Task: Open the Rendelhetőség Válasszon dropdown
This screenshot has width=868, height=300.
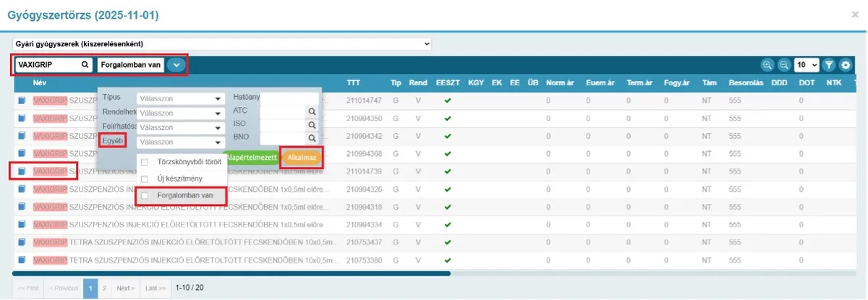Action: 181,113
